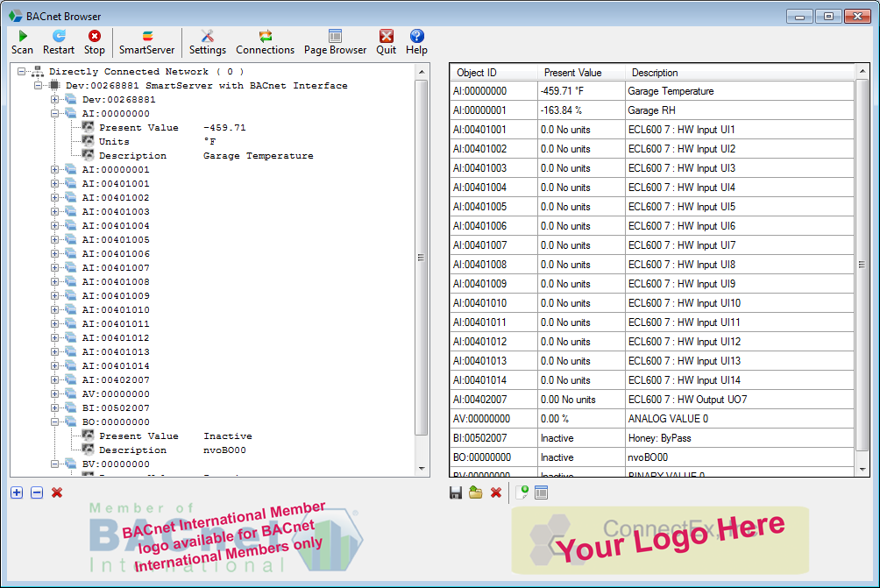Collapse the BV:00000000 tree node

(55, 464)
